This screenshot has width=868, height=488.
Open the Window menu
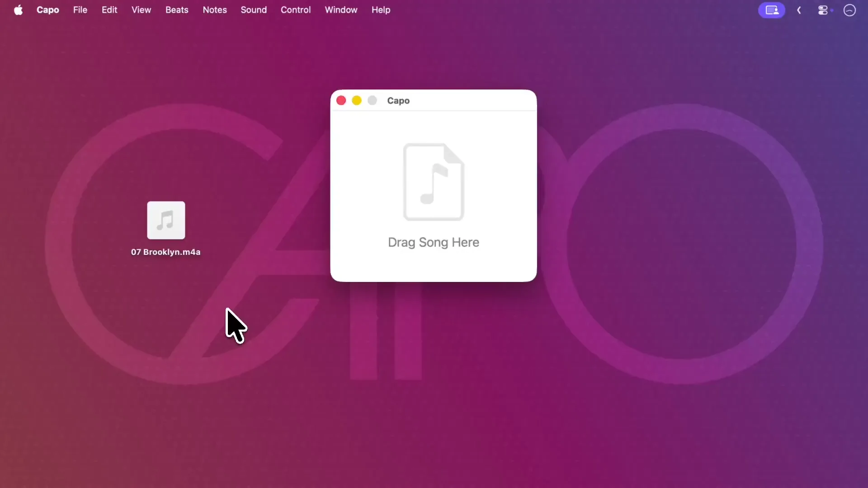[x=341, y=10]
